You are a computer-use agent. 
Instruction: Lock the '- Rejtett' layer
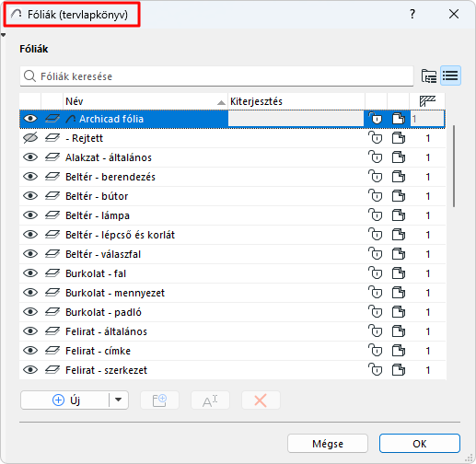click(x=376, y=138)
